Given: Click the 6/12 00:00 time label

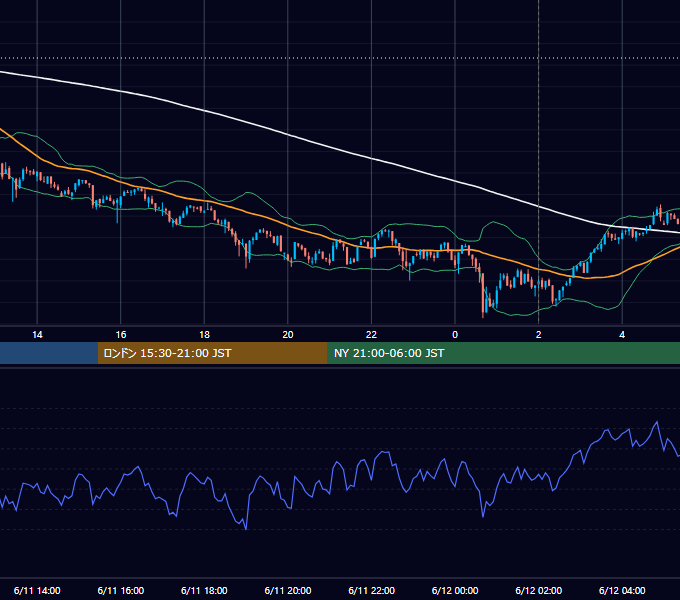Looking at the screenshot, I should tap(455, 590).
